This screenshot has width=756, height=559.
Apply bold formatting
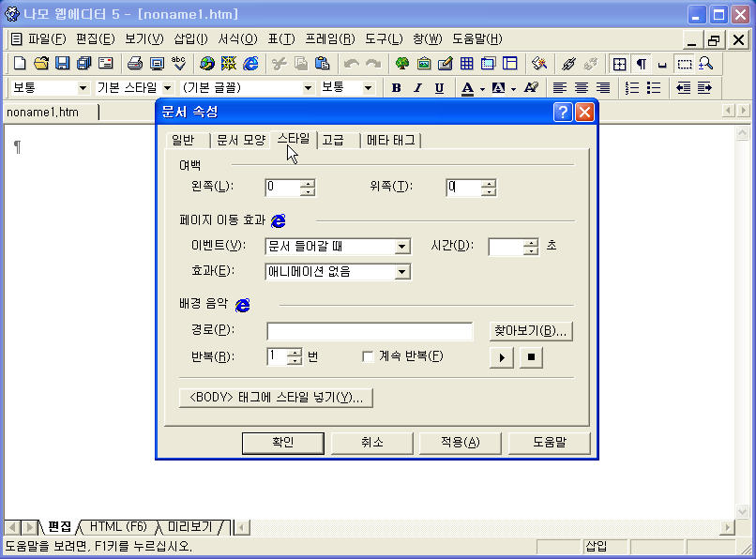[397, 88]
